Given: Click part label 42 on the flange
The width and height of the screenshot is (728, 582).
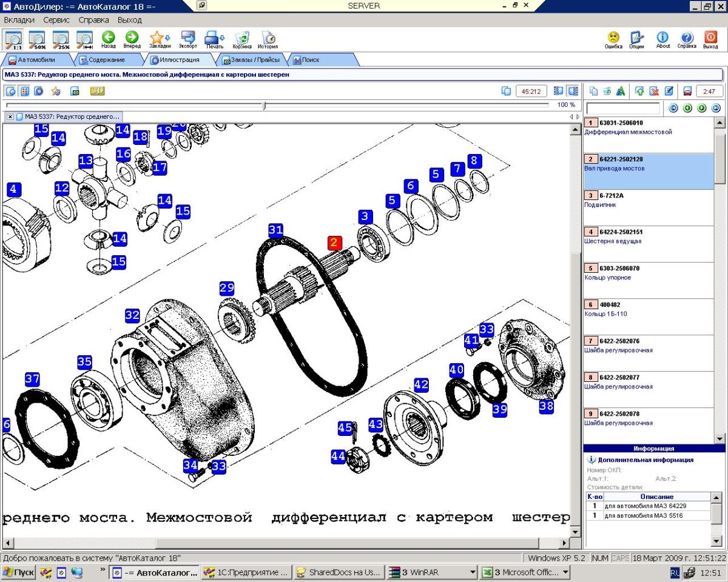Looking at the screenshot, I should pyautogui.click(x=421, y=384).
